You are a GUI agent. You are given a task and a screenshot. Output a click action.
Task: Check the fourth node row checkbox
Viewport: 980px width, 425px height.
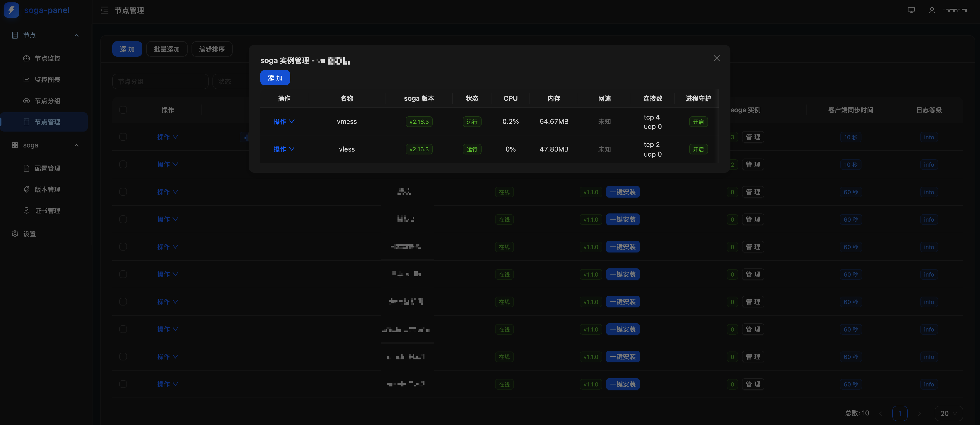pos(123,219)
